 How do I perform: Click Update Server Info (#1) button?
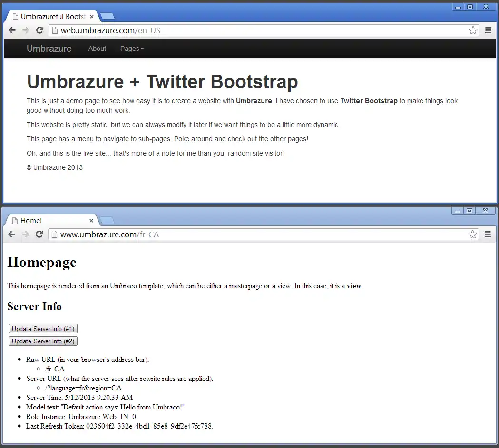43,329
